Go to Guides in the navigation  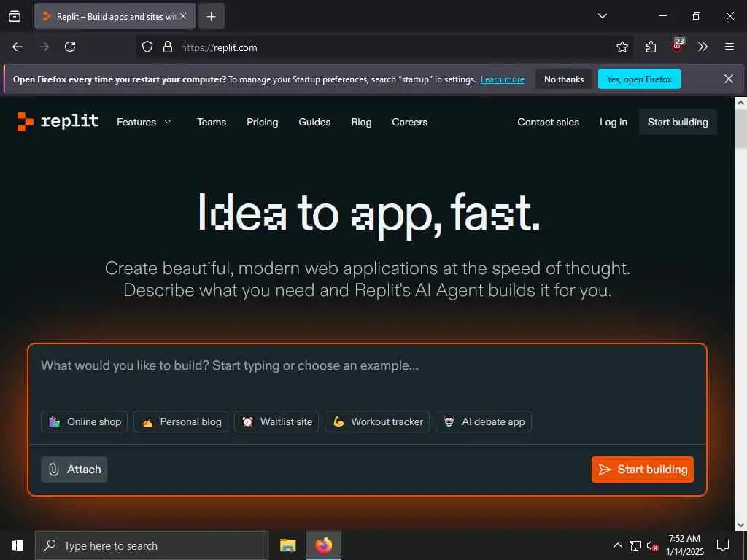click(314, 122)
